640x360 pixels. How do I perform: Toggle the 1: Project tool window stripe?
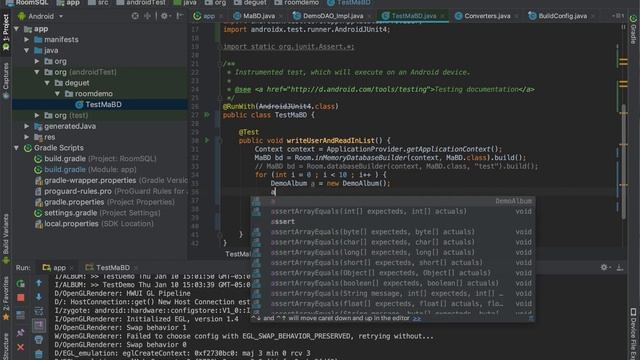(6, 33)
